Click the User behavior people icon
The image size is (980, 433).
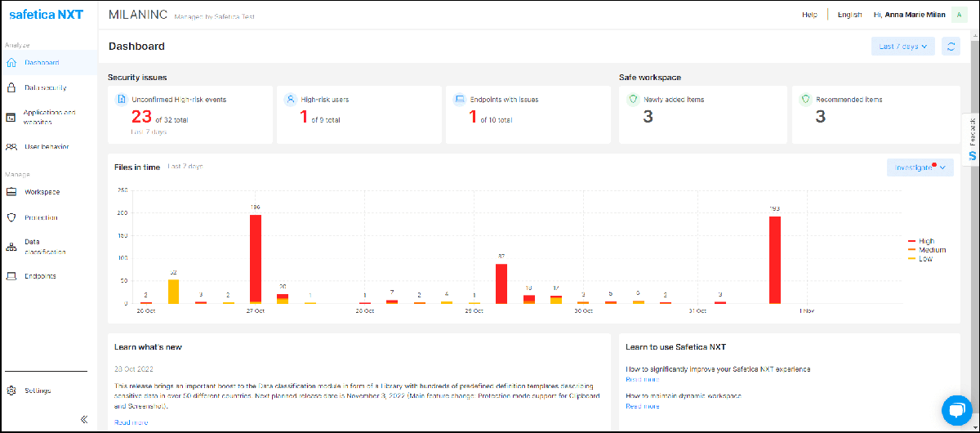point(11,147)
